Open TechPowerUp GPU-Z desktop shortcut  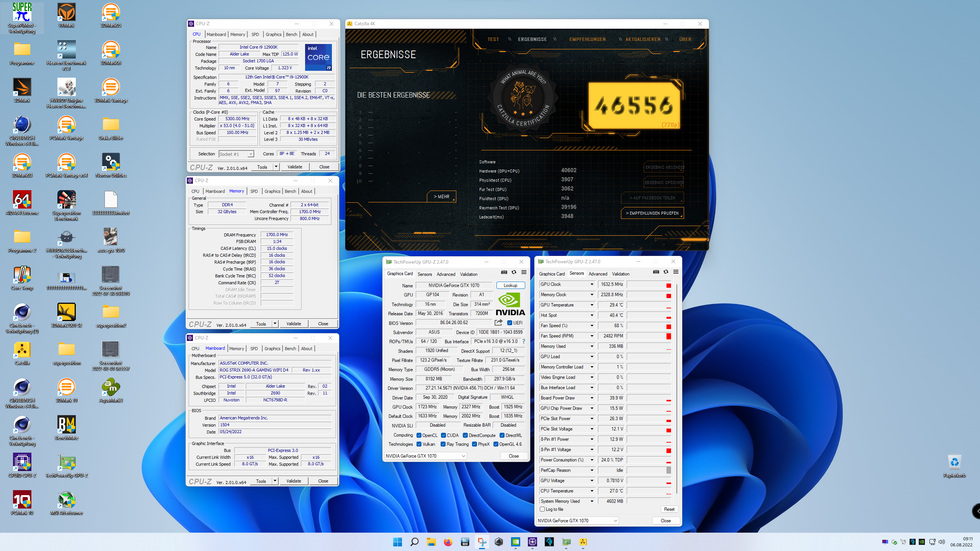coord(66,465)
